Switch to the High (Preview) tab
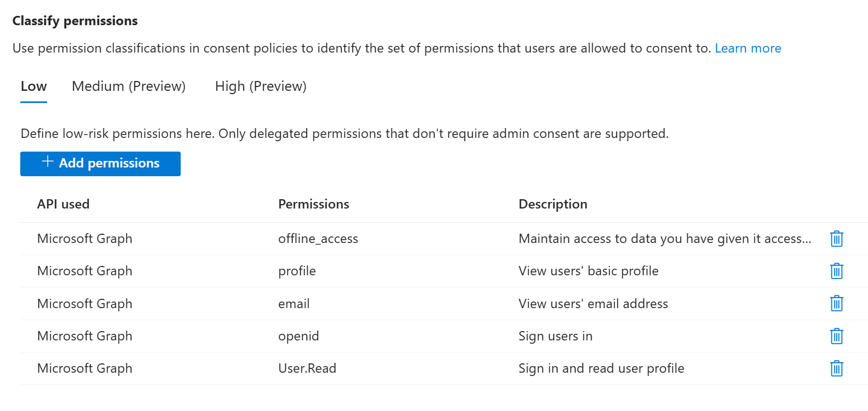Screen dimensions: 868x411 pyautogui.click(x=260, y=86)
